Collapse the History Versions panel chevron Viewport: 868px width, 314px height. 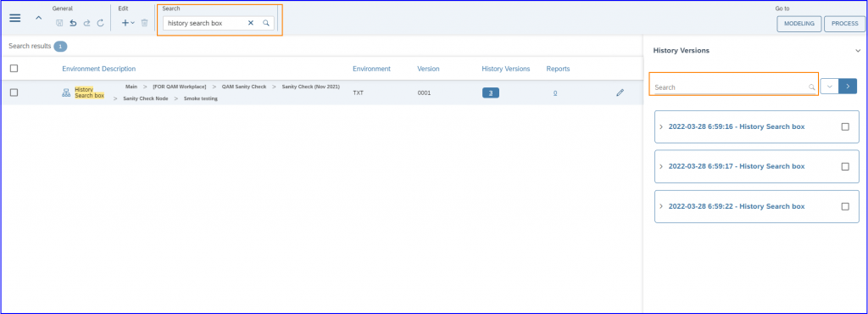click(858, 50)
